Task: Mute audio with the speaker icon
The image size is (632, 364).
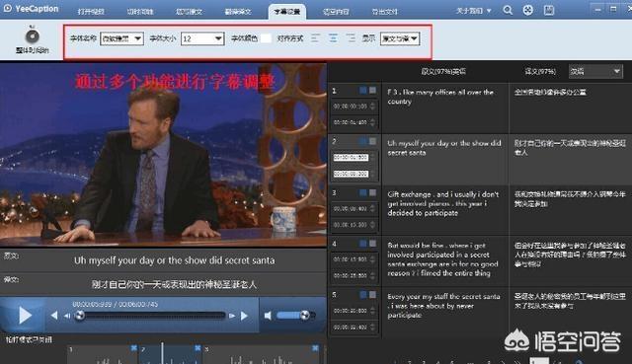Action: (268, 316)
